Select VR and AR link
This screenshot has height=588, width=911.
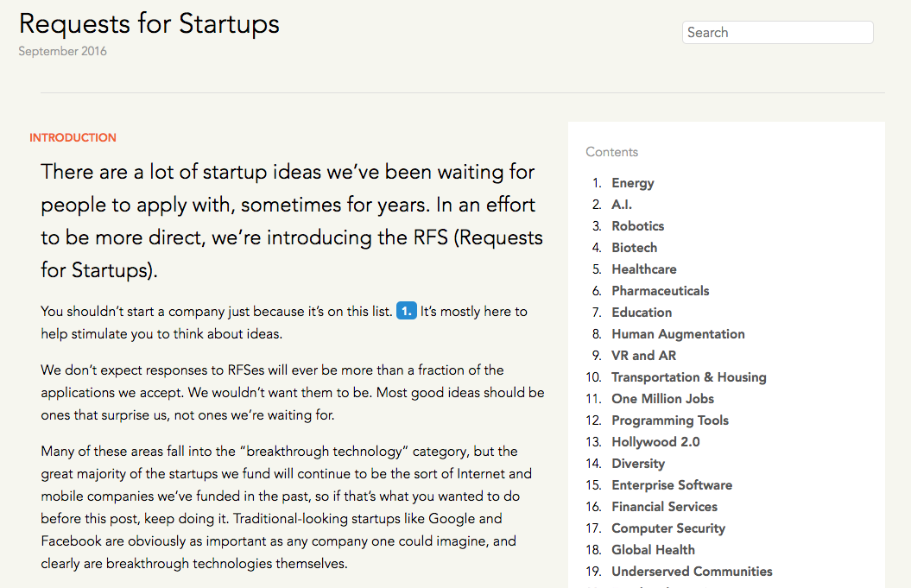click(643, 356)
